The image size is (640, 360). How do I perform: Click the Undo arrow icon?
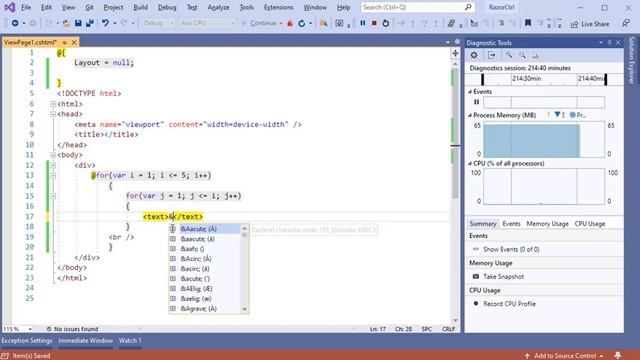pyautogui.click(x=105, y=23)
